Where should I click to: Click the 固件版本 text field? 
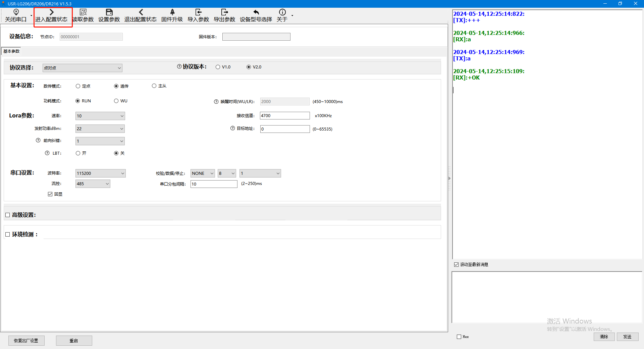coord(256,37)
